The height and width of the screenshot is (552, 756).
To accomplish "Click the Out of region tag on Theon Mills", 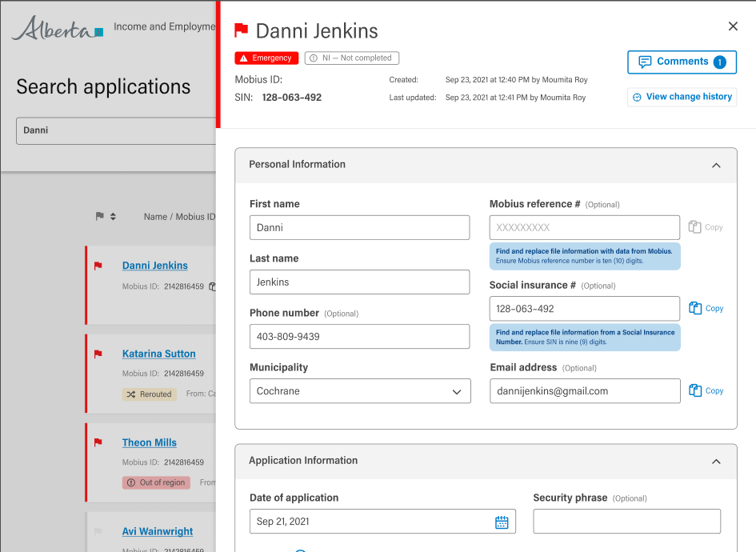I will 156,482.
